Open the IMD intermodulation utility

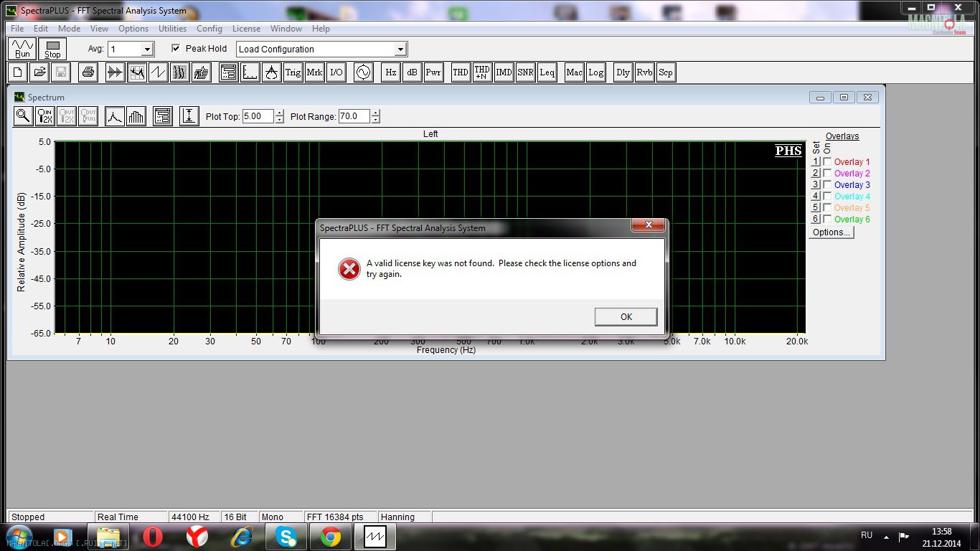504,72
